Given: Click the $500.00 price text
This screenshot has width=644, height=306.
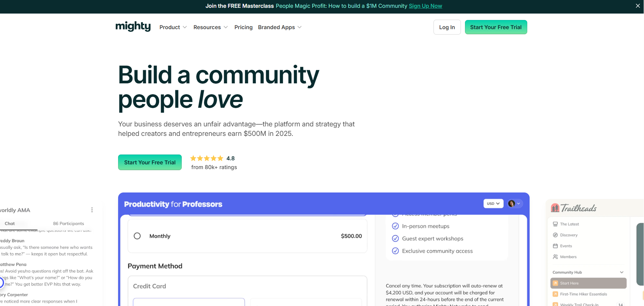Looking at the screenshot, I should [x=351, y=236].
